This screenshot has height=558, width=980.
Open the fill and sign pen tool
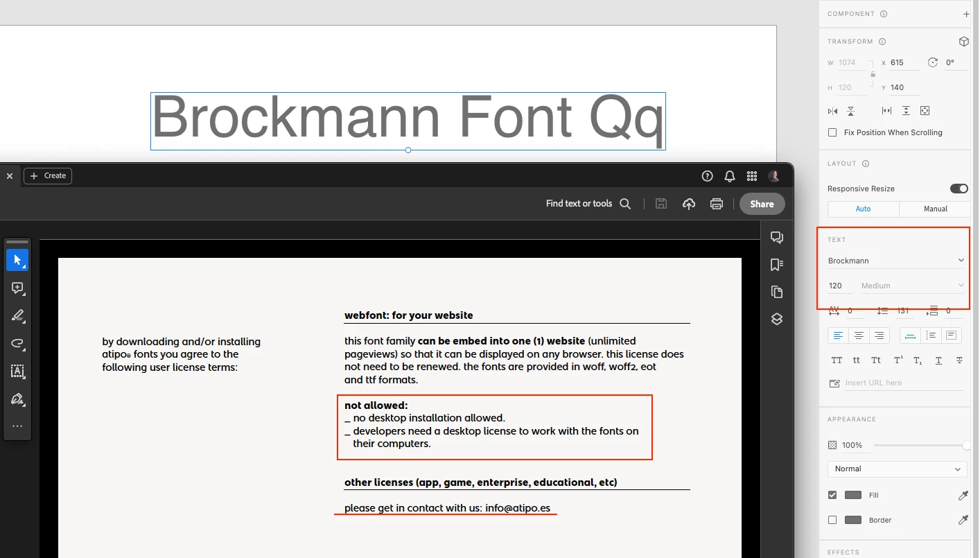click(x=17, y=399)
